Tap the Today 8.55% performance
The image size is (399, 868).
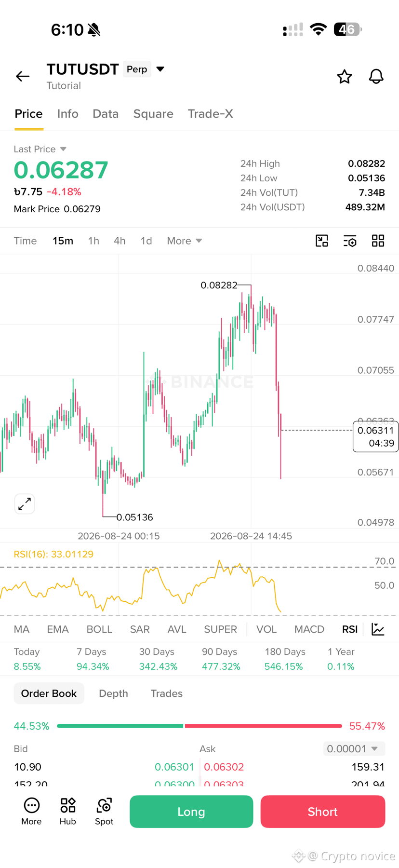point(27,659)
